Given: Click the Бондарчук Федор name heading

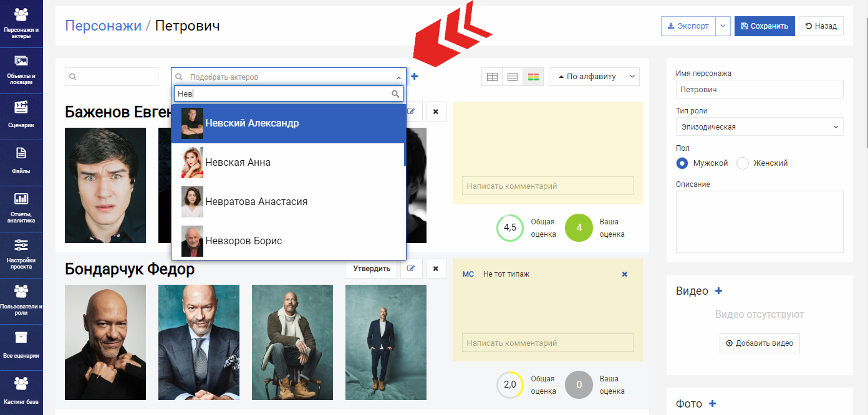Looking at the screenshot, I should (130, 269).
